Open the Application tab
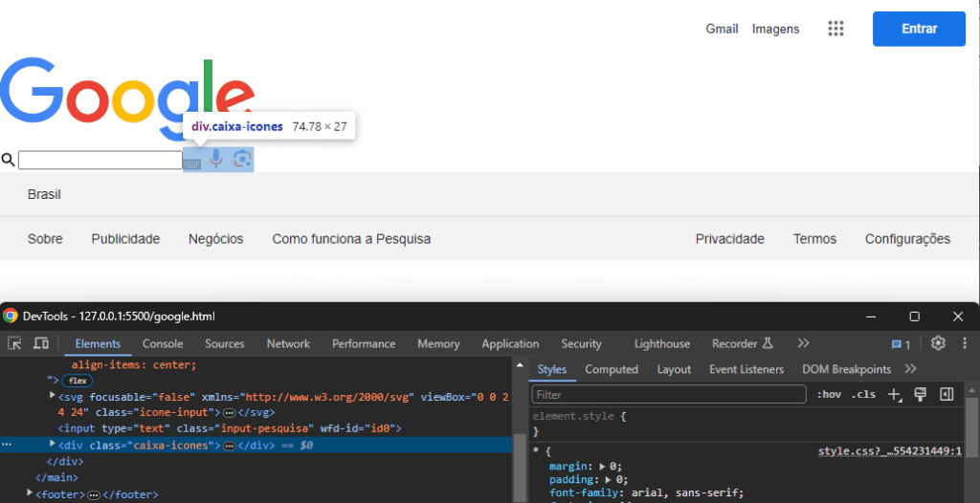The image size is (980, 503). tap(510, 343)
